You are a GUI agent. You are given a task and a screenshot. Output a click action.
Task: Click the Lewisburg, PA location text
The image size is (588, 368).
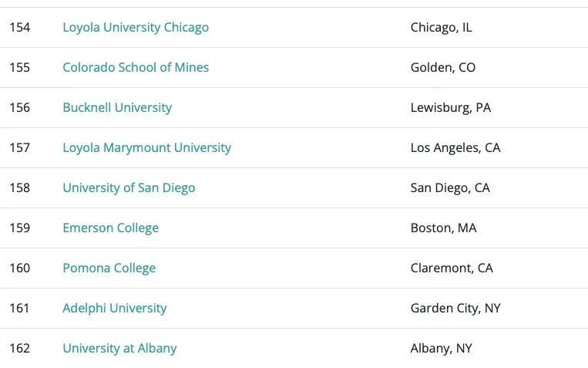coord(450,108)
